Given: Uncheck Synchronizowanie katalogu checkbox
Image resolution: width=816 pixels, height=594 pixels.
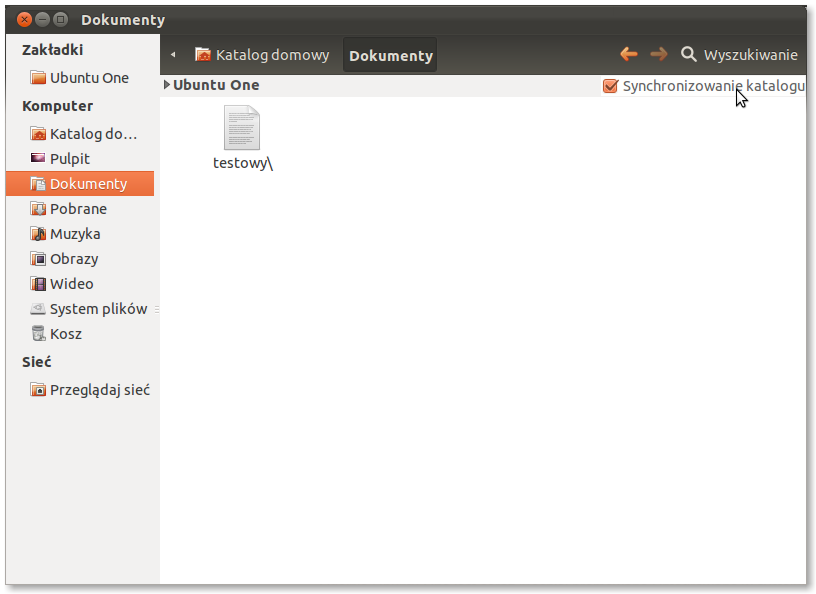Looking at the screenshot, I should [x=610, y=86].
